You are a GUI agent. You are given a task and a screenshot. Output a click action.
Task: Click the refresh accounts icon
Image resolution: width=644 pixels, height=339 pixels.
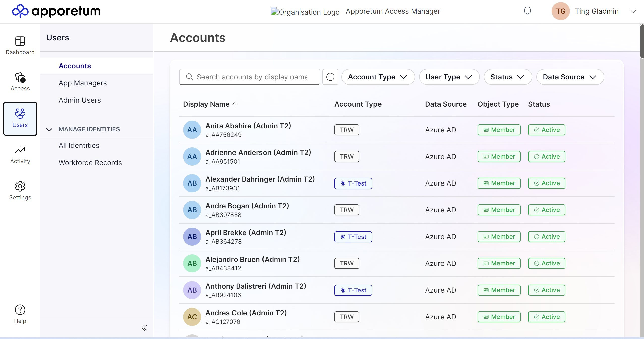[x=330, y=77]
